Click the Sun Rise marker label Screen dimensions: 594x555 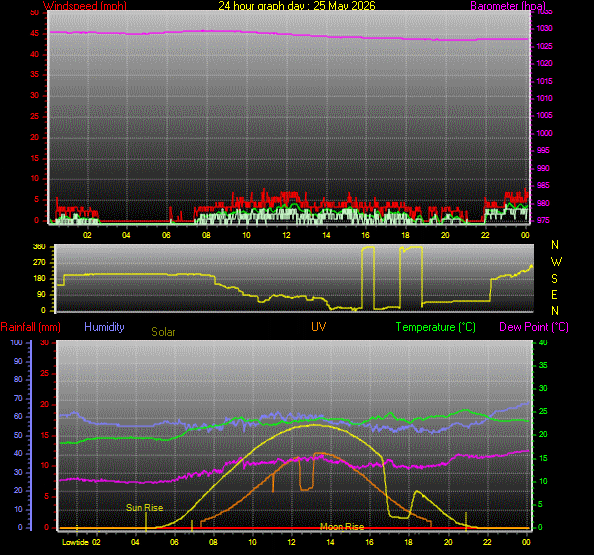[144, 508]
